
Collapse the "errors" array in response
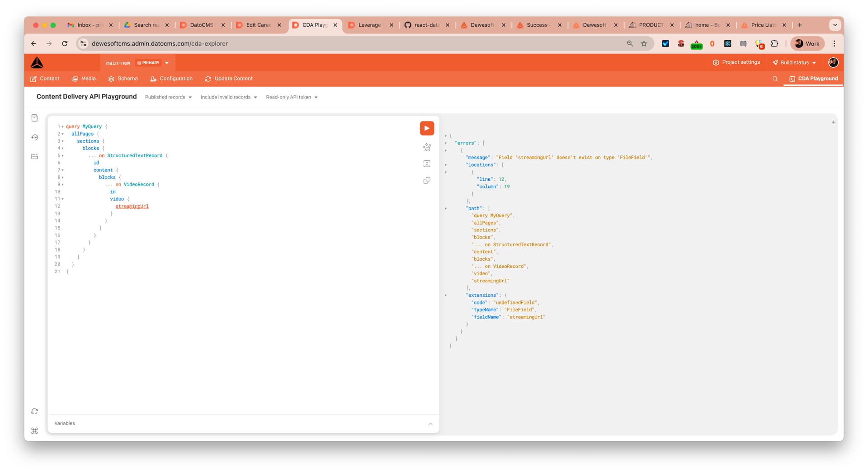446,143
